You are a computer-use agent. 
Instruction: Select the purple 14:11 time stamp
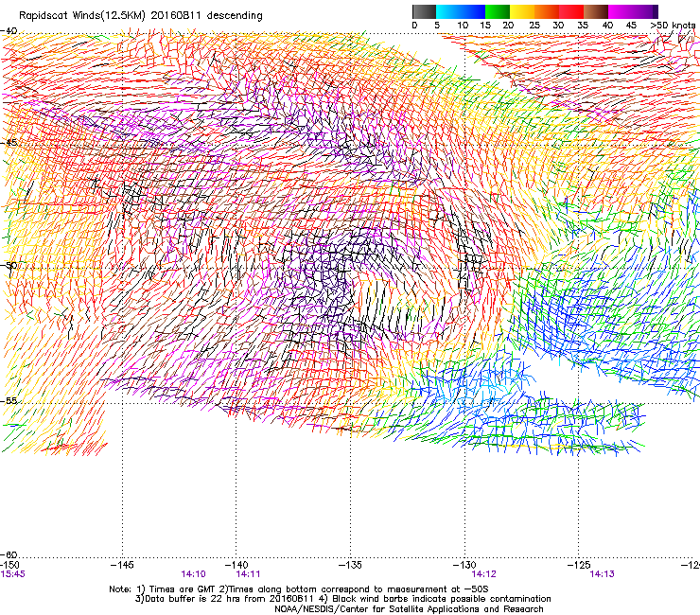(248, 574)
